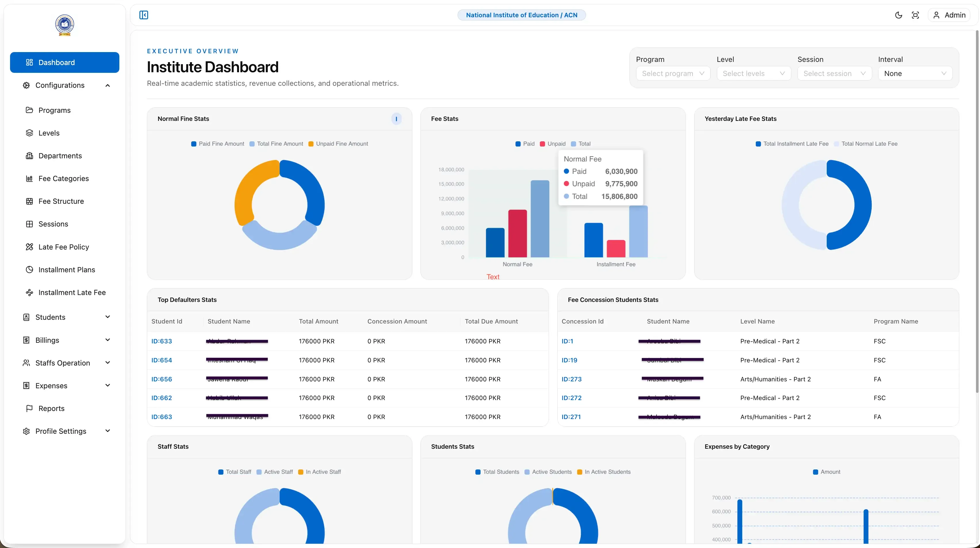Click the Staffs Operation people icon
The height and width of the screenshot is (548, 980).
[x=26, y=363]
